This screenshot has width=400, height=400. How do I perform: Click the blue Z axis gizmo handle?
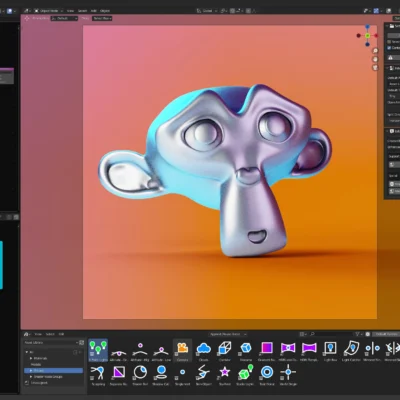pyautogui.click(x=367, y=27)
